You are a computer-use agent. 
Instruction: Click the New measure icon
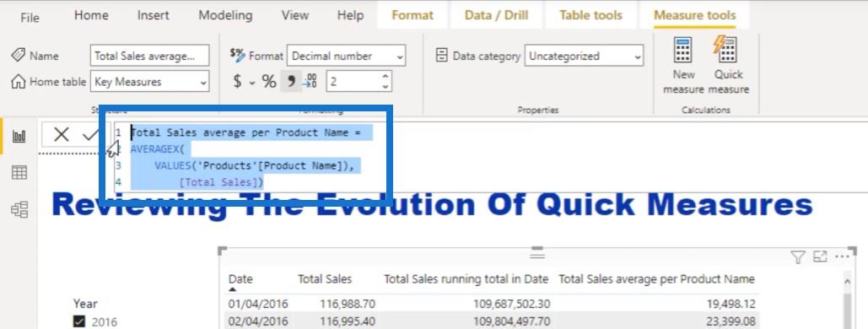coord(683,65)
